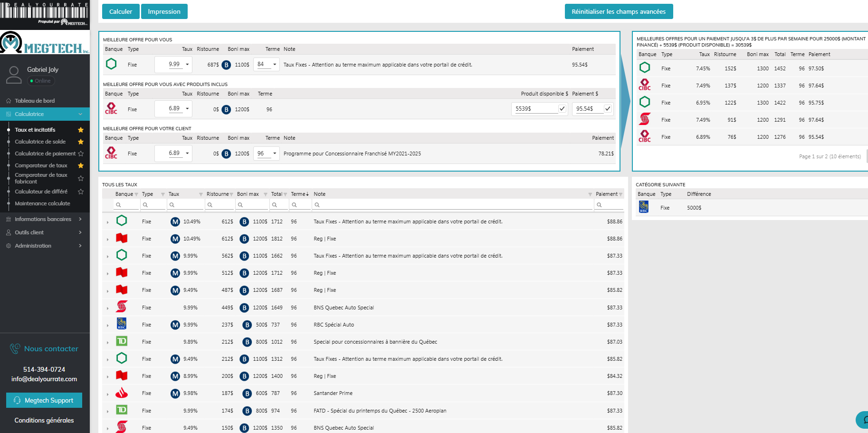Click the Santander flame logo in rates table

pyautogui.click(x=122, y=393)
